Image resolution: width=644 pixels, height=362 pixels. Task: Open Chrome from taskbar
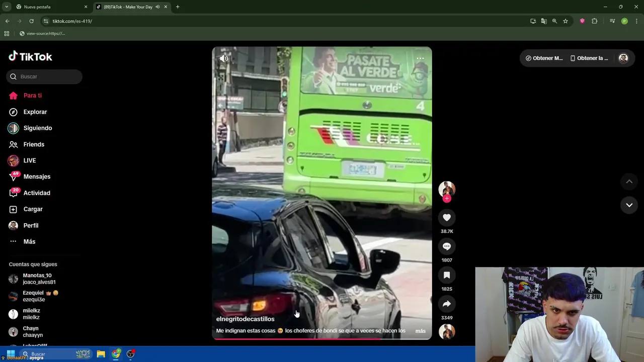(x=116, y=354)
